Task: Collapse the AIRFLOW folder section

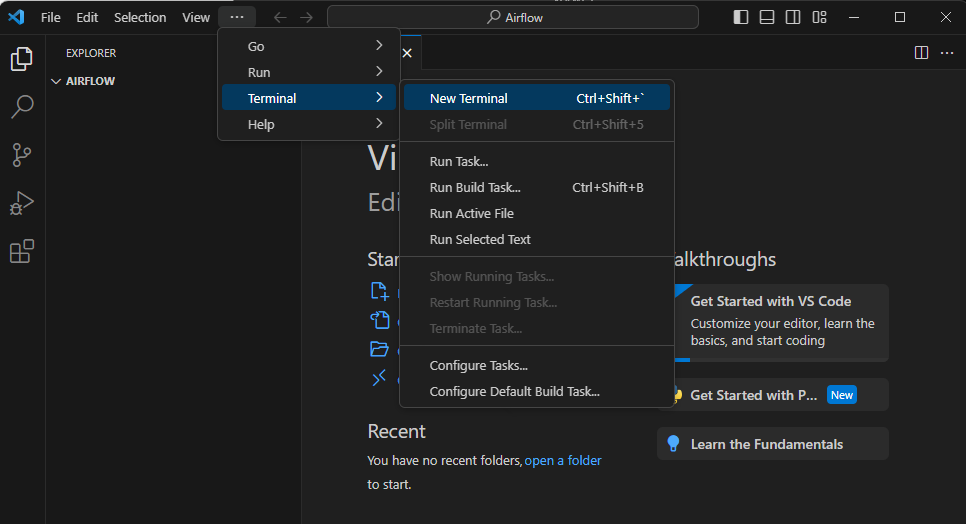Action: 56,81
